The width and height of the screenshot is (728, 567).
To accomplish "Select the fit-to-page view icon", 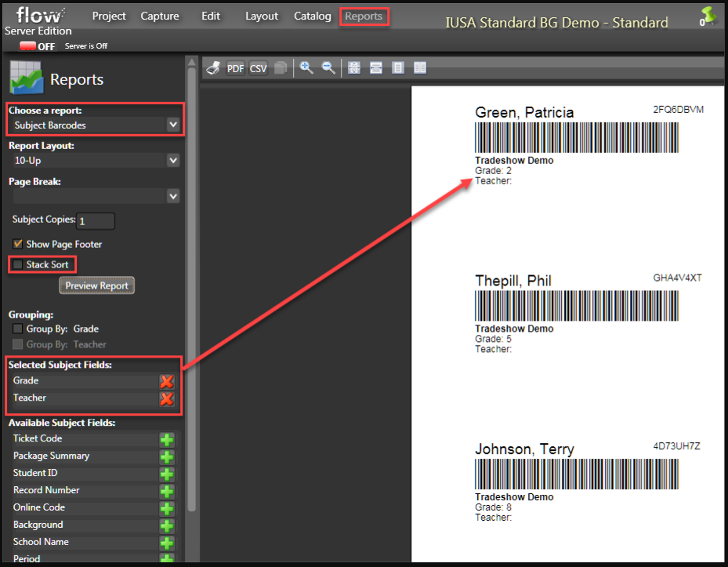I will (353, 67).
